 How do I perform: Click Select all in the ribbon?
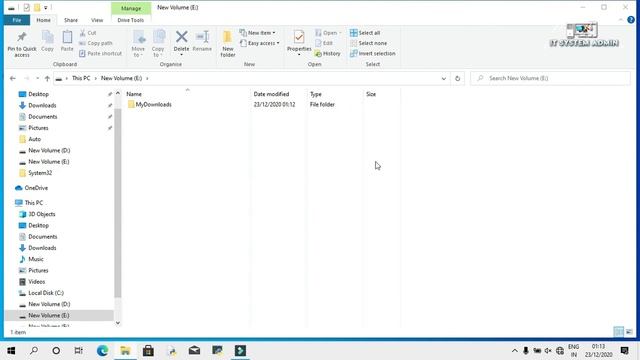(x=365, y=33)
